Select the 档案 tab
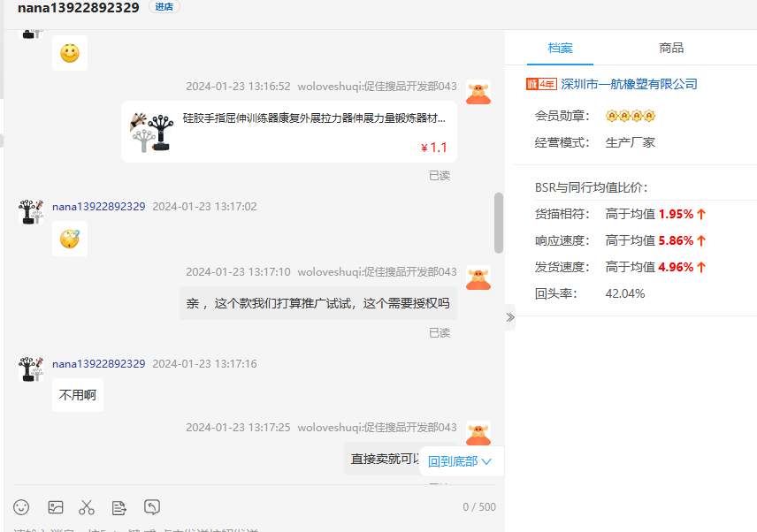The width and height of the screenshot is (757, 532). [560, 48]
